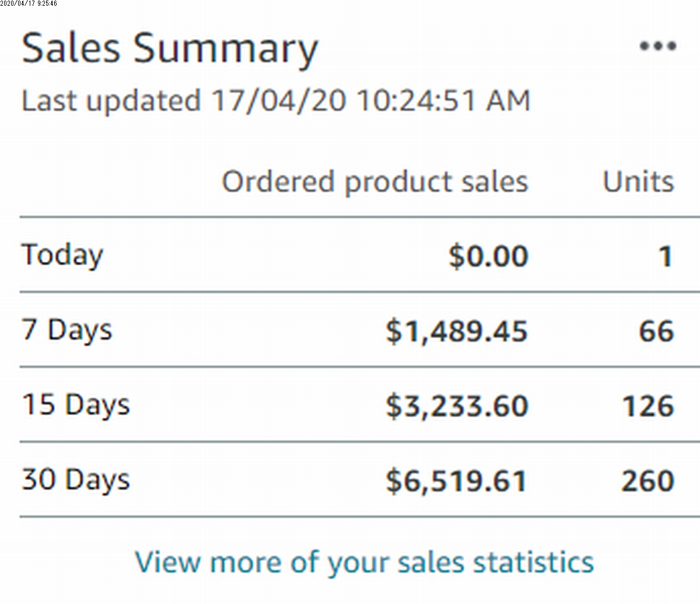Click the Last updated timestamp text
700x604 pixels.
tap(276, 100)
